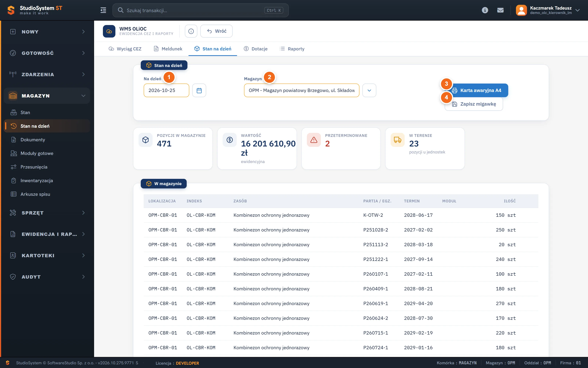Click the Termin column header

coord(412,201)
